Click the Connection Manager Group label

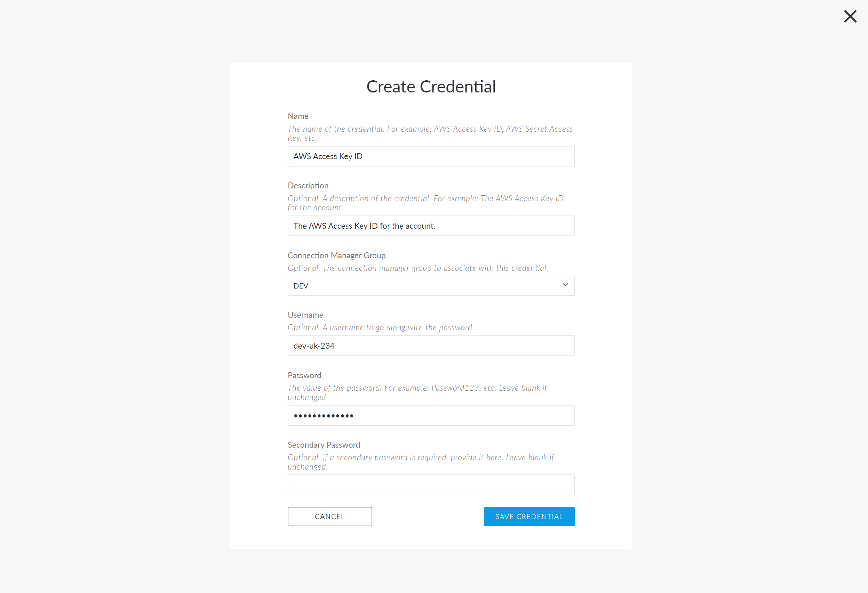[336, 255]
